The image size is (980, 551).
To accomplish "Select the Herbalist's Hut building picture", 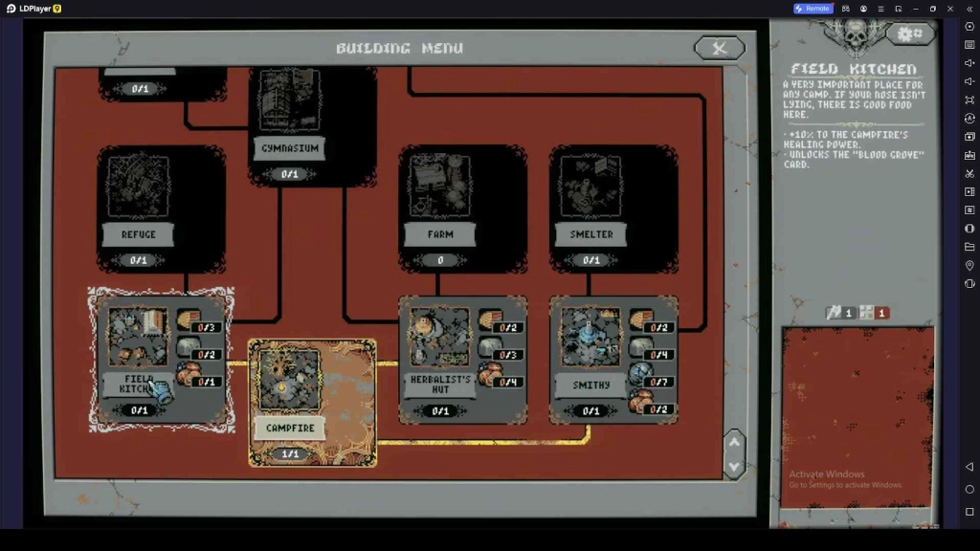I will click(440, 337).
